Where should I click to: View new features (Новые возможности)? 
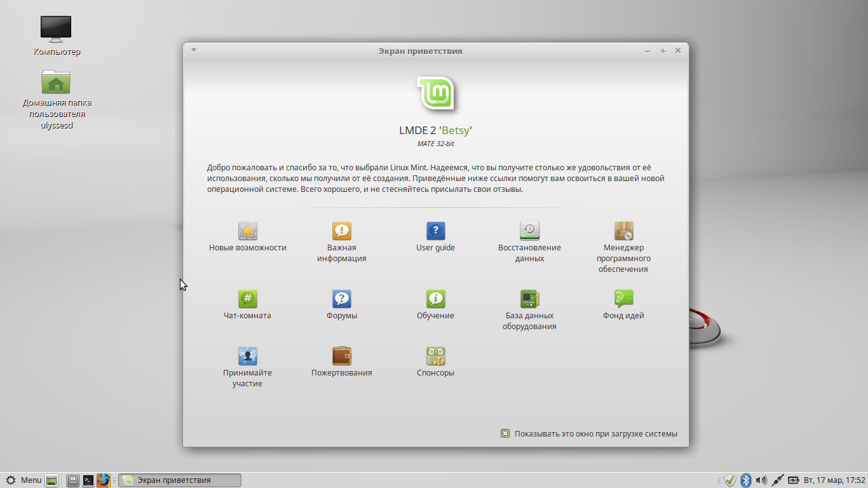tap(247, 232)
